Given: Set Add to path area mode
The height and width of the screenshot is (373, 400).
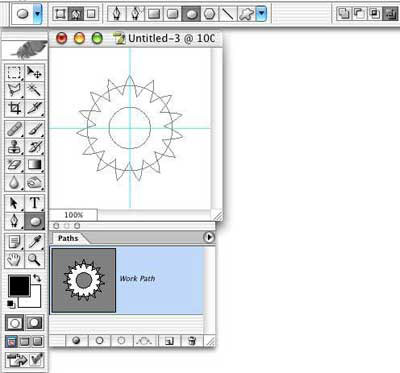Looking at the screenshot, I should [343, 14].
